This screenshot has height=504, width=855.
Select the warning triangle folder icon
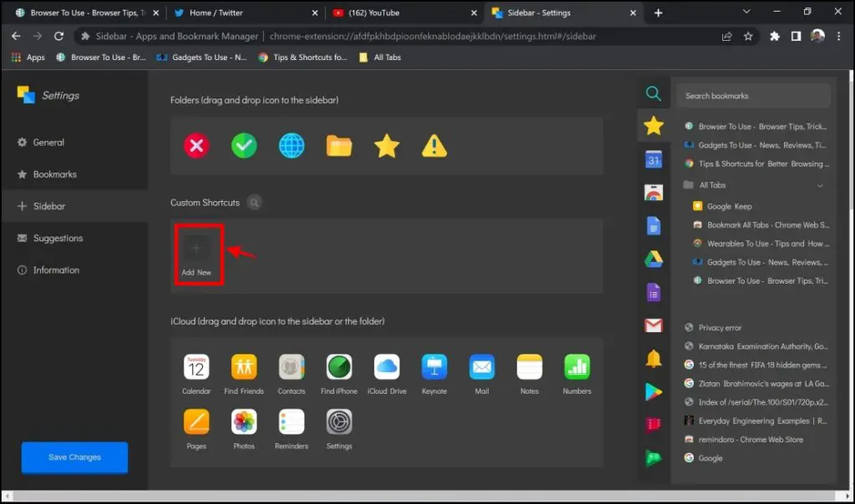434,144
